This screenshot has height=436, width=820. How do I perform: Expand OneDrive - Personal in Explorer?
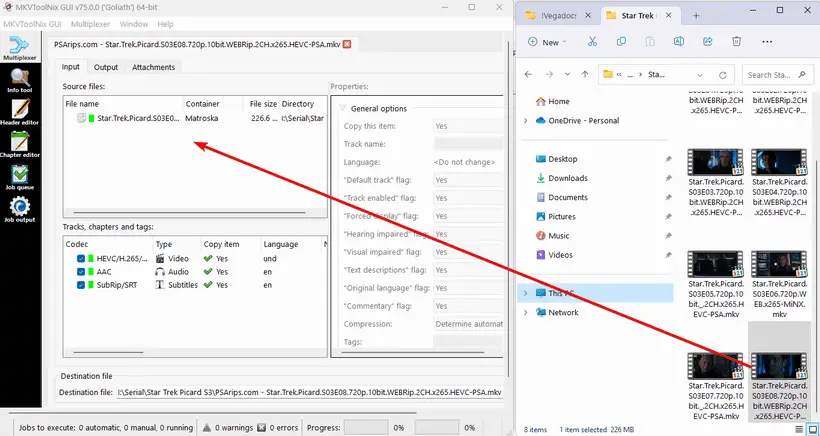click(526, 121)
